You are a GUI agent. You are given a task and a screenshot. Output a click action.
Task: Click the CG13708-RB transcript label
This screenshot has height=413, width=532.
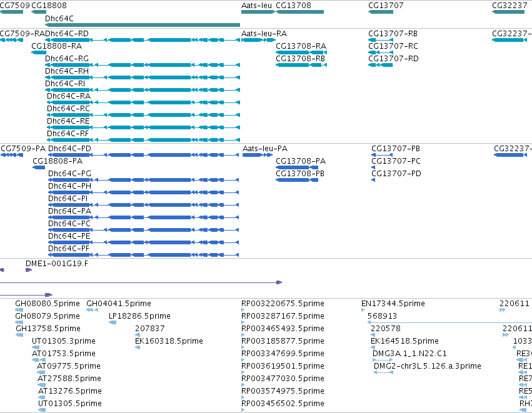tap(300, 59)
